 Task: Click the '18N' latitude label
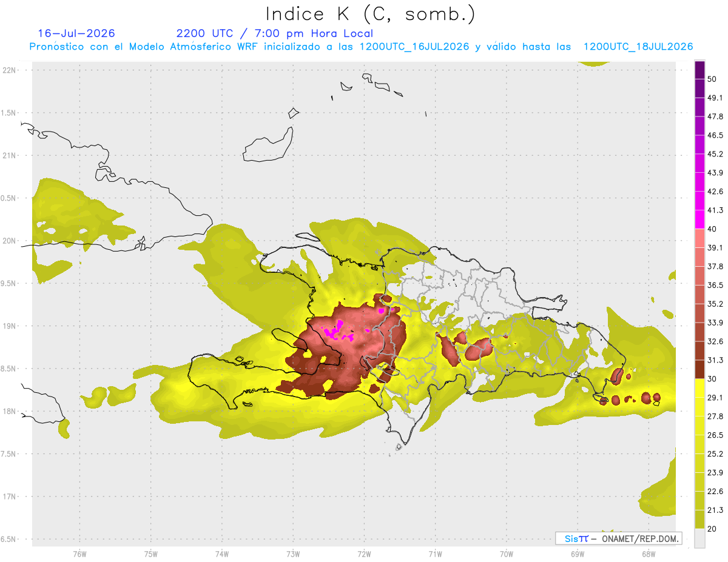9,411
